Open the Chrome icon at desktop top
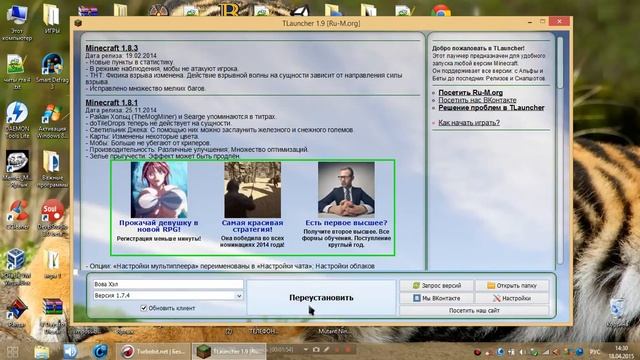 pyautogui.click(x=441, y=11)
